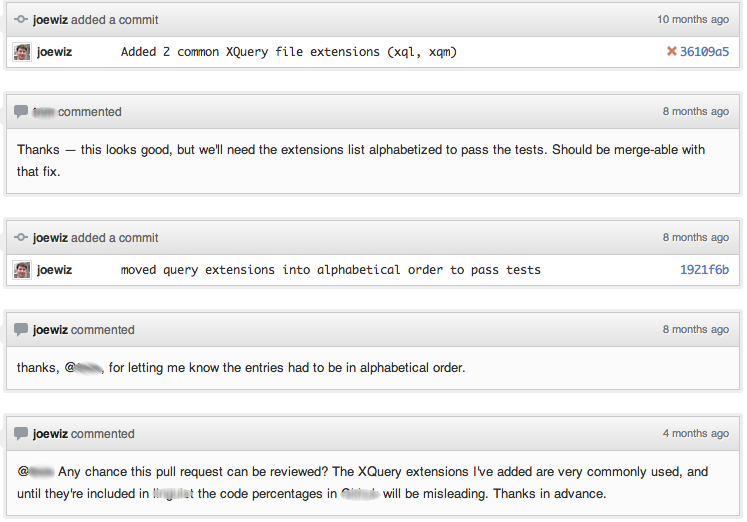Image resolution: width=747 pixels, height=522 pixels.
Task: Click joewiz author name beside the 1921f6b commit
Action: (54, 270)
